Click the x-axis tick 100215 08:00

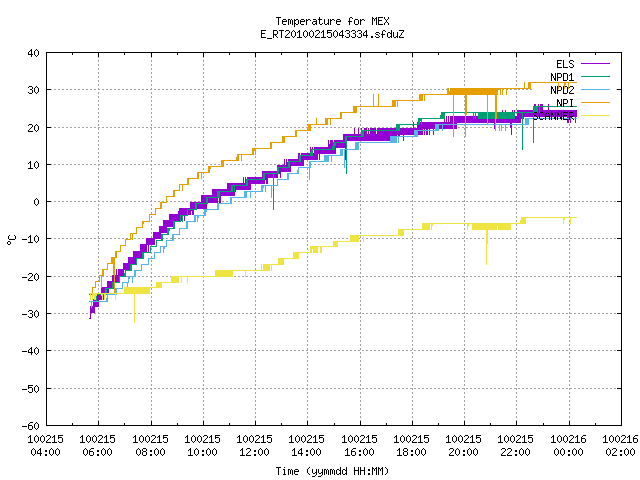tap(150, 446)
